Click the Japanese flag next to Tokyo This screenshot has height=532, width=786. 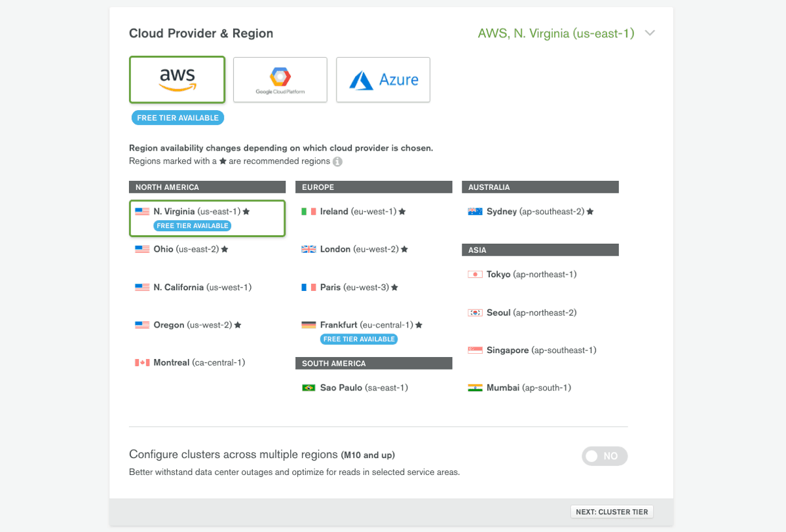475,275
